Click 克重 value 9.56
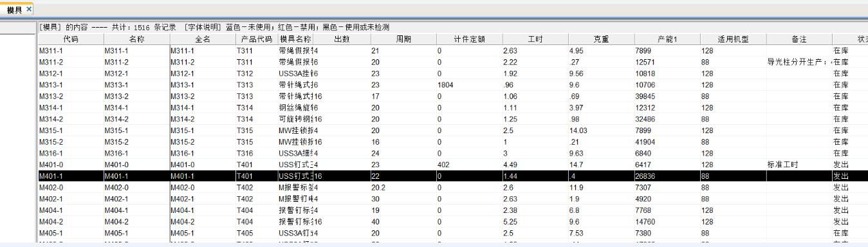Viewport: 868px width, 247px height. pyautogui.click(x=600, y=73)
